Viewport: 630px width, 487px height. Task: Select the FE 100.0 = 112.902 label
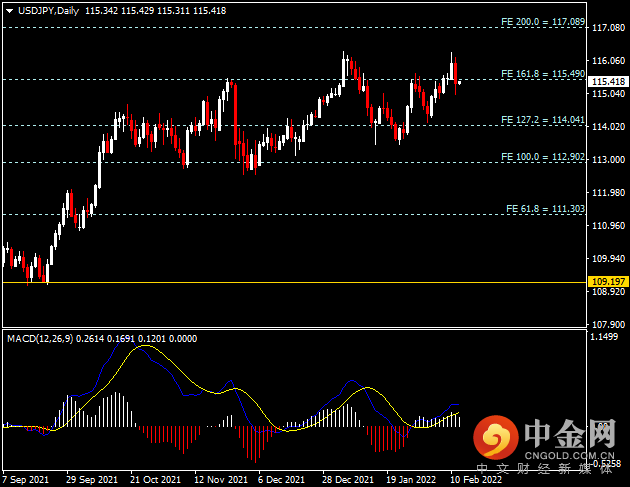pos(543,157)
